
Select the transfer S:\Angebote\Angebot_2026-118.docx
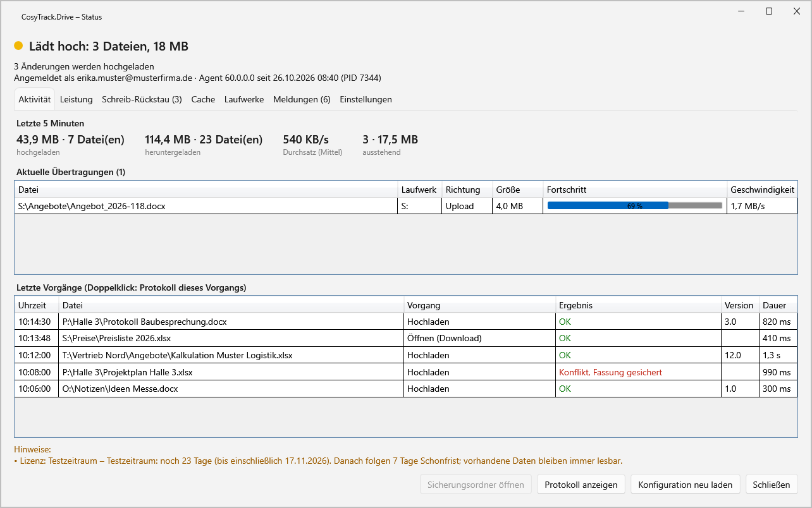pos(405,206)
